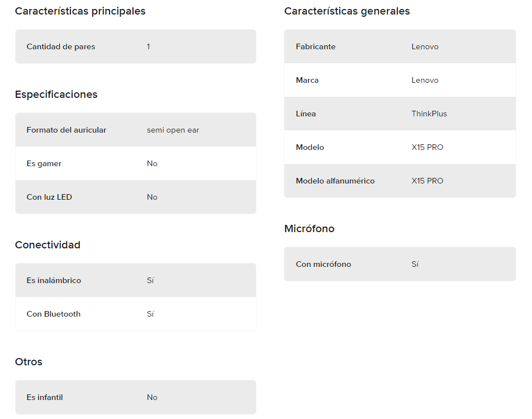Viewport: 532px width, 419px height.
Task: Select the Fabricante row label
Action: pos(316,46)
